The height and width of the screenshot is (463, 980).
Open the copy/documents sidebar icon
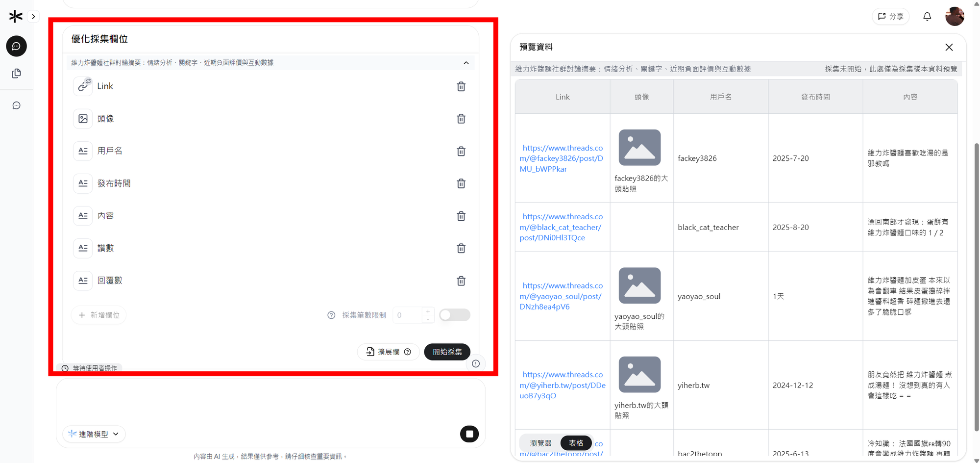coord(16,74)
